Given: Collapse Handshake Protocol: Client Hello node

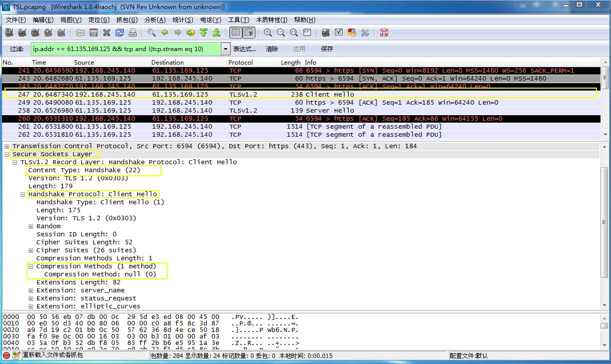Looking at the screenshot, I should pos(23,194).
